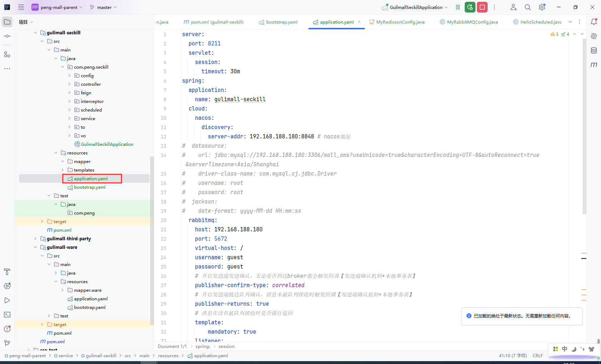Open the Run tool window icon
The height and width of the screenshot is (364, 601).
click(7, 300)
